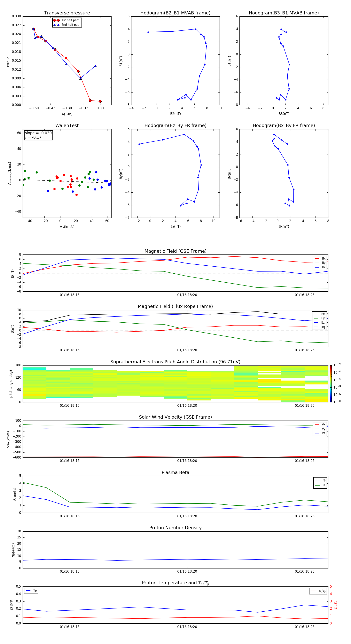Select "Bx" in the GSE field legend

320,259
